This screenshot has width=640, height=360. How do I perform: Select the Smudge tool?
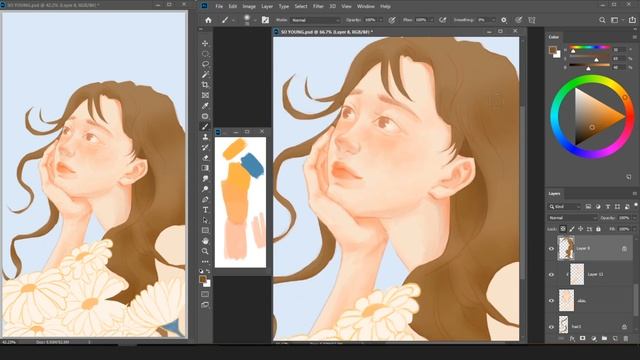(x=205, y=179)
